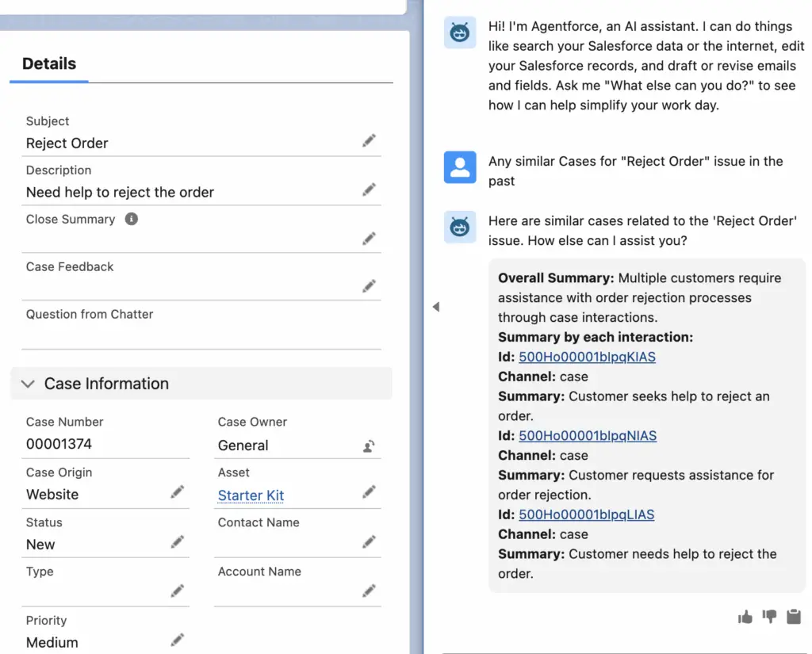This screenshot has height=654, width=812.
Task: Click Case Number value 00001374
Action: click(x=59, y=444)
